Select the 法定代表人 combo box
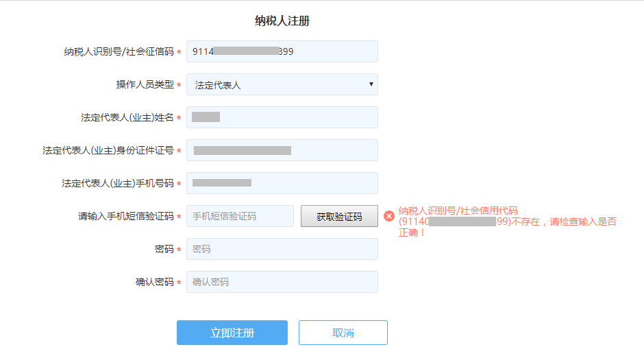 (282, 84)
